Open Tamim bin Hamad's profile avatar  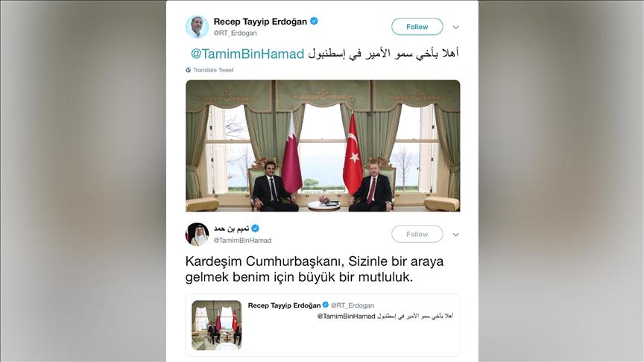click(197, 235)
